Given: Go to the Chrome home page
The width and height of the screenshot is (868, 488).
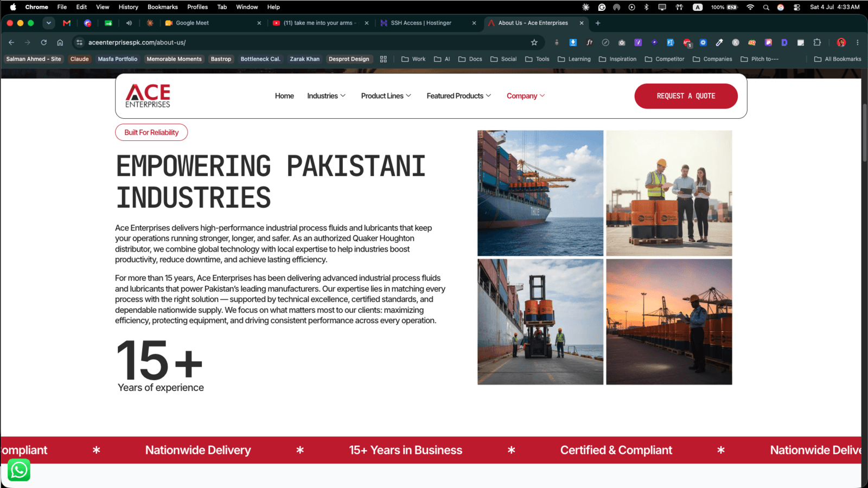Looking at the screenshot, I should click(60, 42).
